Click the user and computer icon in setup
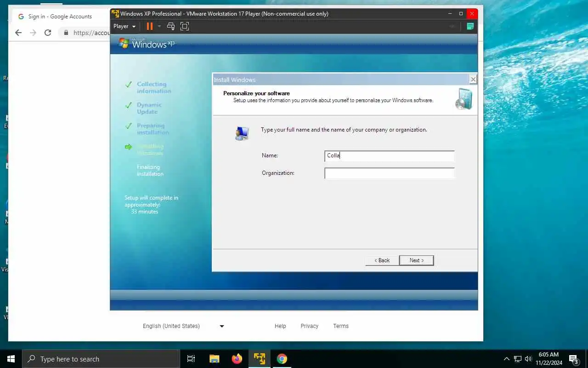 tap(242, 133)
